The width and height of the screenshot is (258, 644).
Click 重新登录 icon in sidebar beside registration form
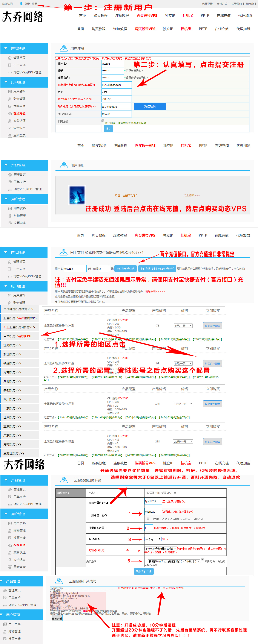click(x=10, y=135)
